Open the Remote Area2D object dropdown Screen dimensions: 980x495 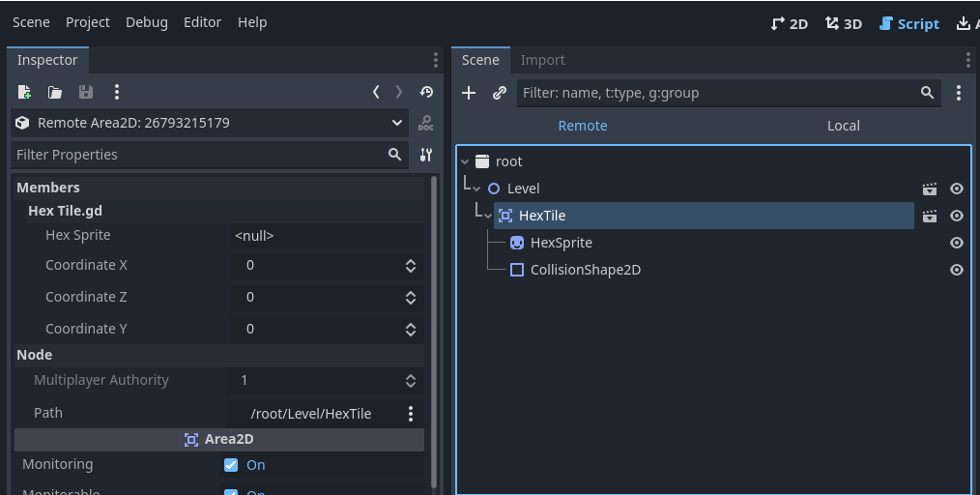[x=210, y=123]
